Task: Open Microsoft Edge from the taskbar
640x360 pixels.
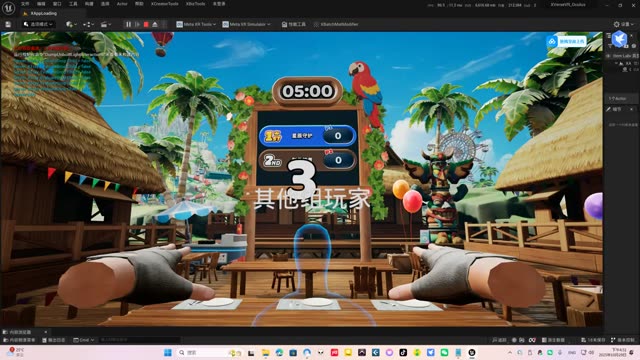Action: tap(279, 353)
